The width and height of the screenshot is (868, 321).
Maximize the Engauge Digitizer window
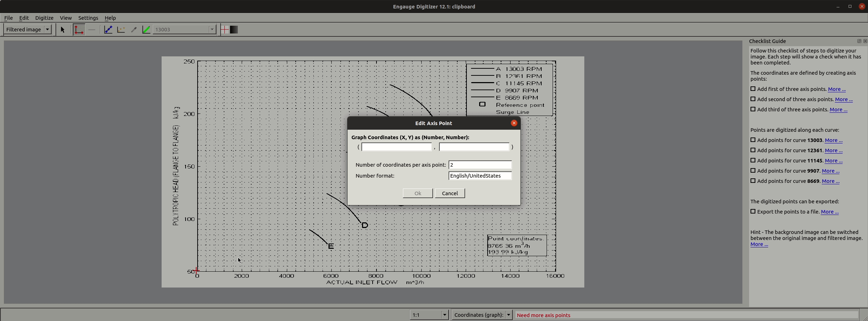pyautogui.click(x=850, y=7)
